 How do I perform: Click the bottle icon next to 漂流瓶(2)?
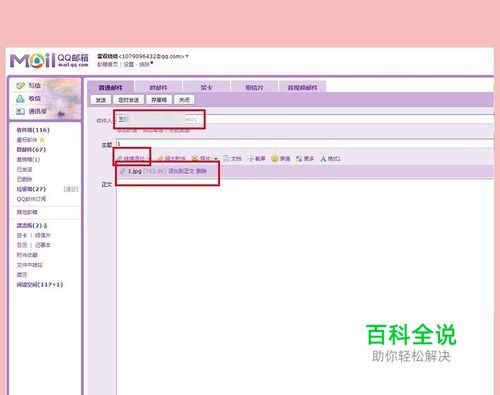click(x=45, y=226)
